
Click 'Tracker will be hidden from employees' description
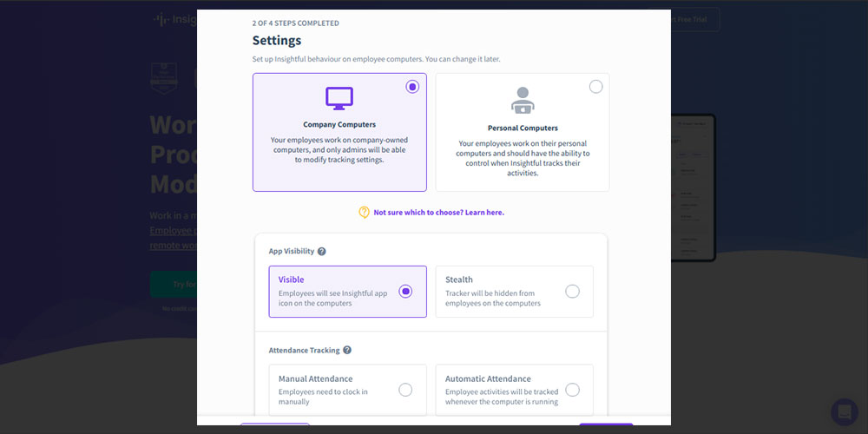coord(493,299)
